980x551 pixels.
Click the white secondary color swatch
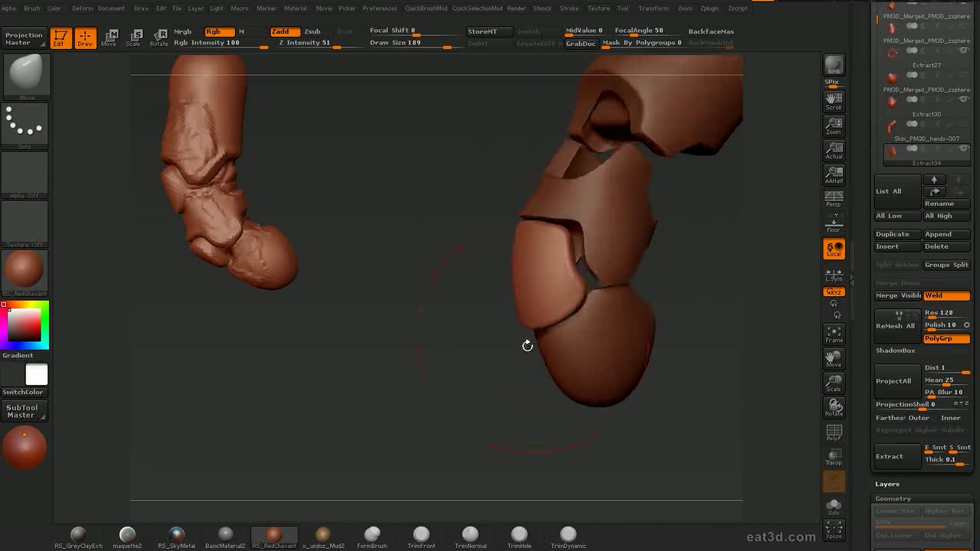[x=37, y=374]
